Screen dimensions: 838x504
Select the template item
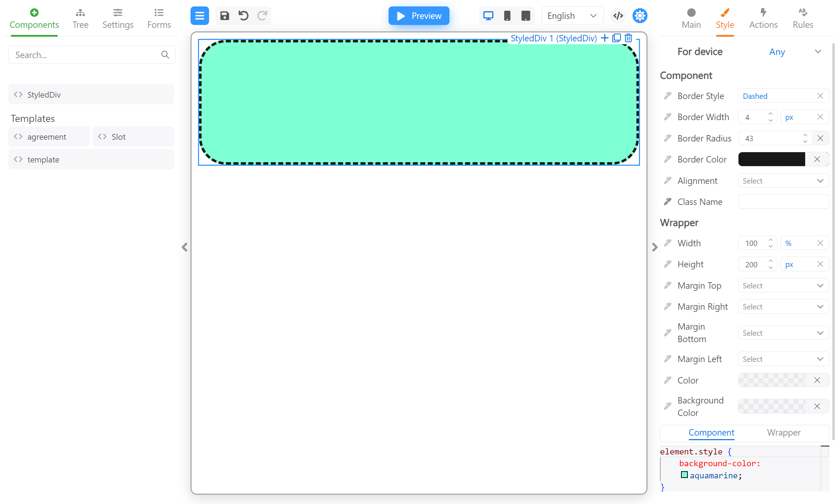[x=91, y=159]
